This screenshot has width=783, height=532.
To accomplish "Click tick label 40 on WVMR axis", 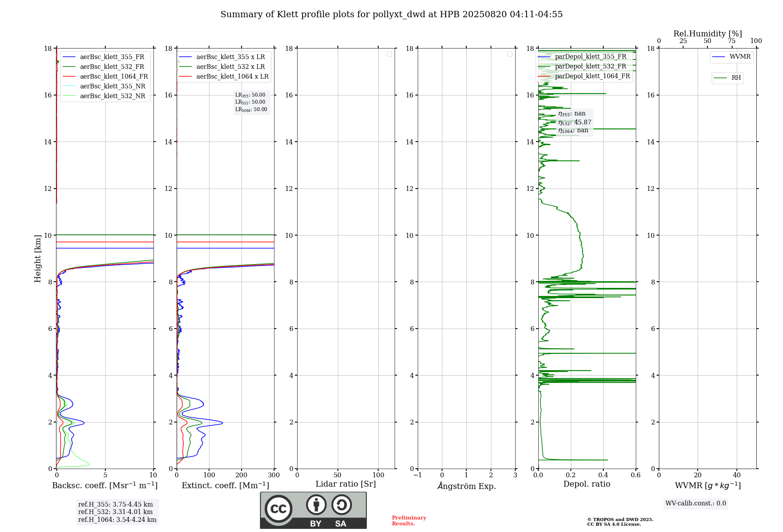I will [737, 475].
